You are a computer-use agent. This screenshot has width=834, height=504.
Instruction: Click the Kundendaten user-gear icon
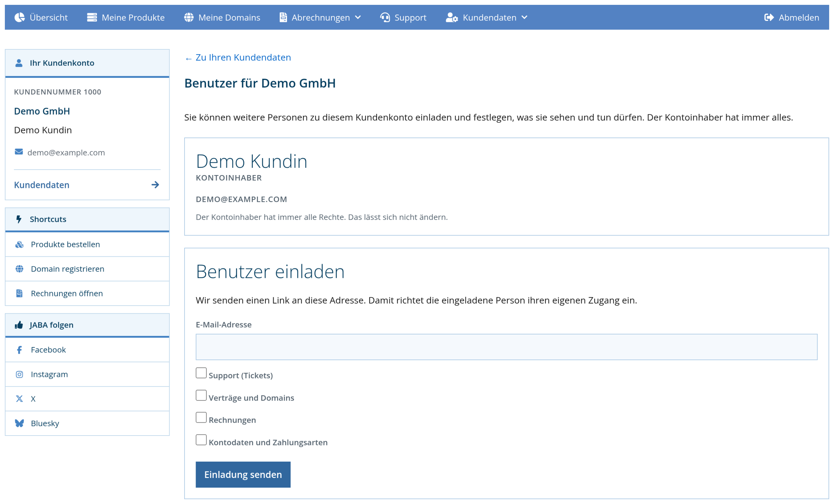click(452, 17)
